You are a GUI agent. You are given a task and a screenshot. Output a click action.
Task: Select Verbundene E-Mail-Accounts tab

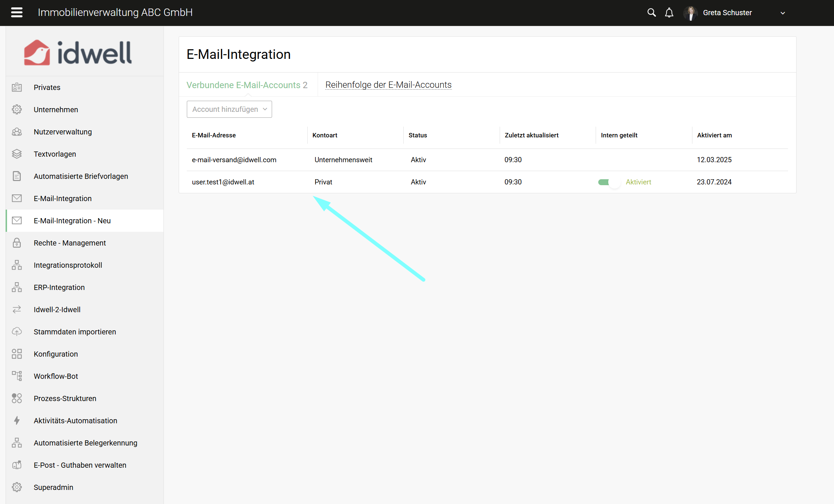pos(247,85)
